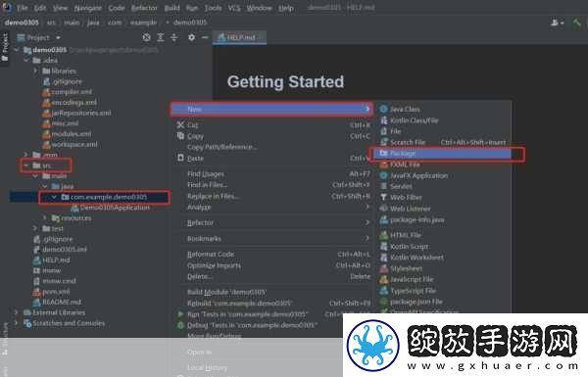Open the View menu

point(60,8)
